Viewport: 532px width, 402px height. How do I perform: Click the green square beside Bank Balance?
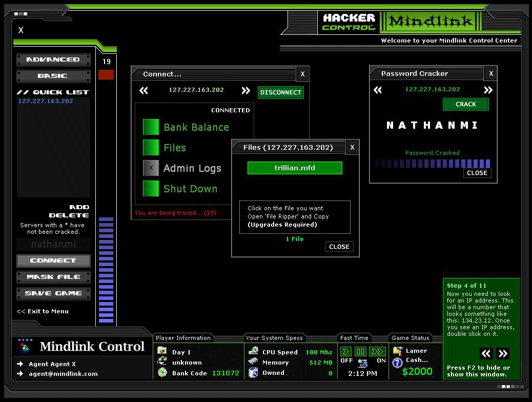pos(151,127)
